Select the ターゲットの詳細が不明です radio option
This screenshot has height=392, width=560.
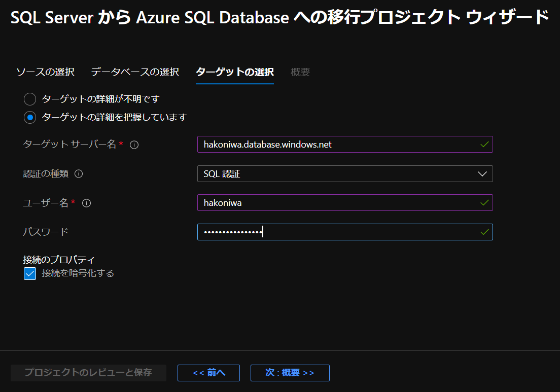pos(29,99)
